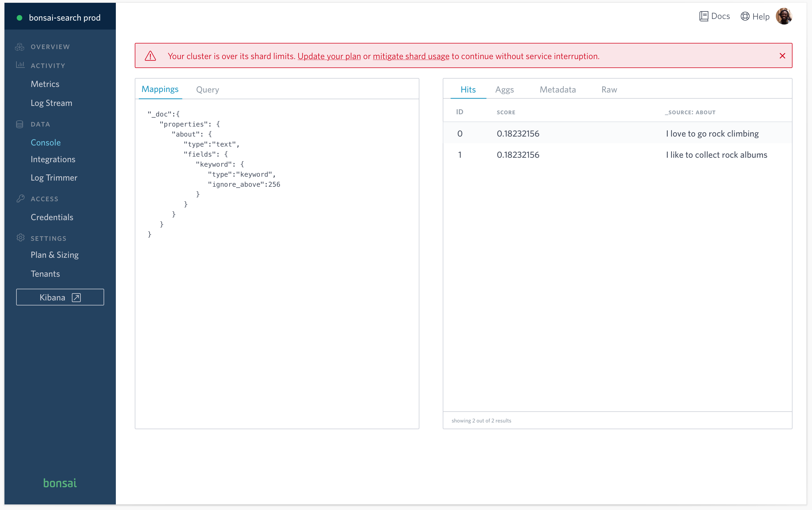Dismiss the shard limits alert
Screen dimensions: 812x510
tap(782, 56)
